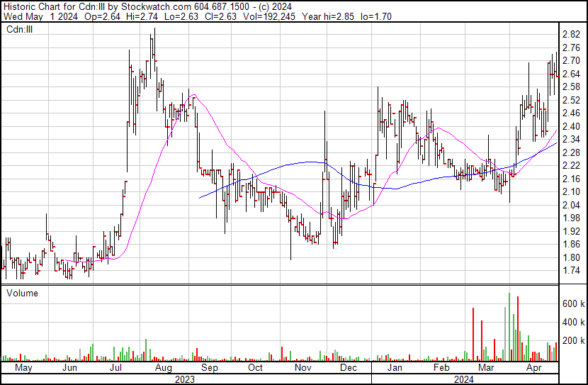This screenshot has width=588, height=385.
Task: Click the Cdn:III ticker label in chart
Action: point(20,29)
